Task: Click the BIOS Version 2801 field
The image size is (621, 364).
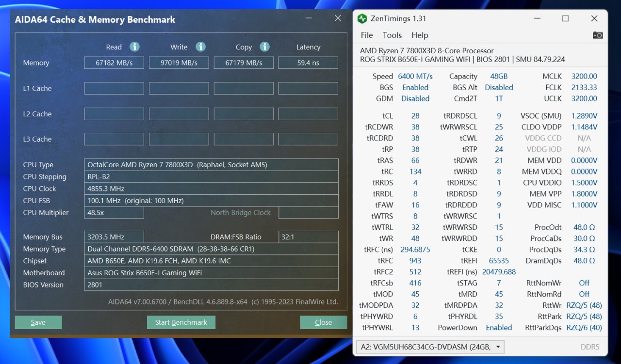Action: (x=211, y=285)
